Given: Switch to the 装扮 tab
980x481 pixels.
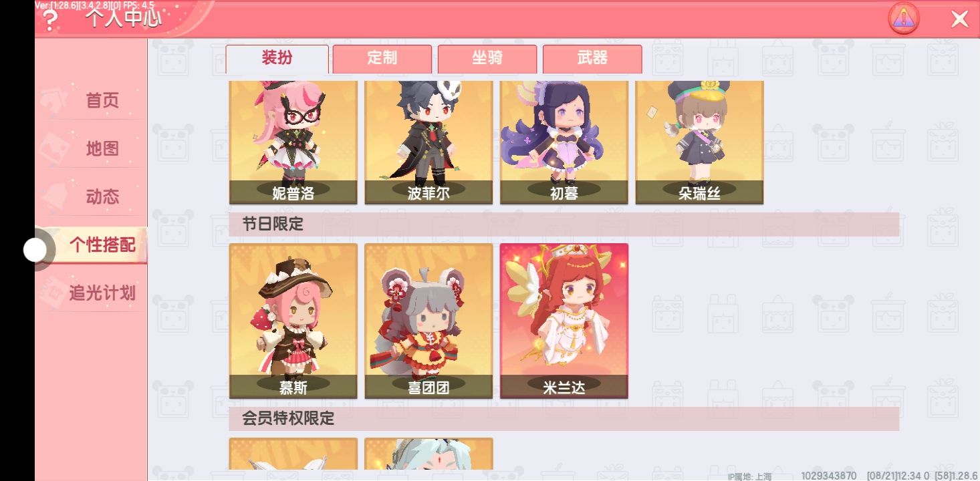Looking at the screenshot, I should click(277, 59).
